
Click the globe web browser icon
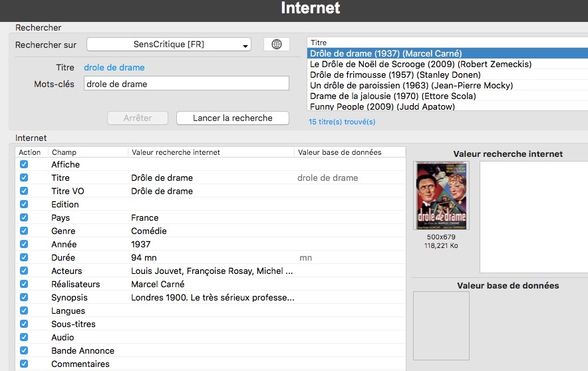277,45
